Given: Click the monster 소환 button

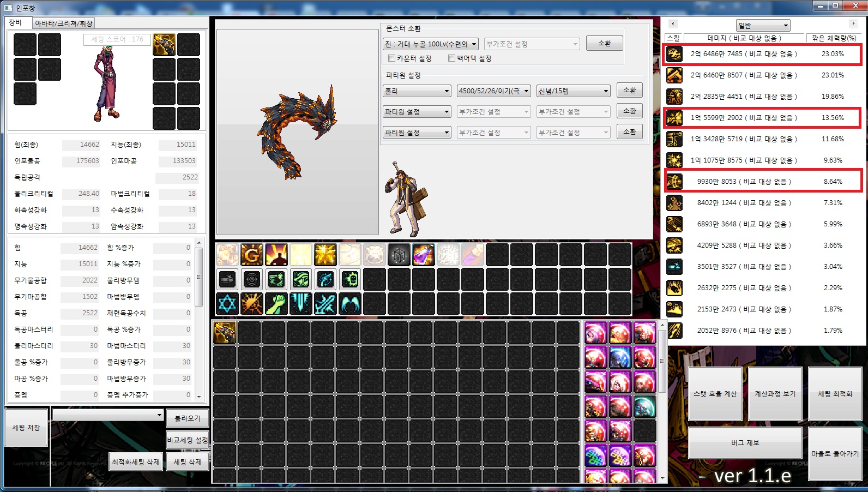Looking at the screenshot, I should [605, 44].
